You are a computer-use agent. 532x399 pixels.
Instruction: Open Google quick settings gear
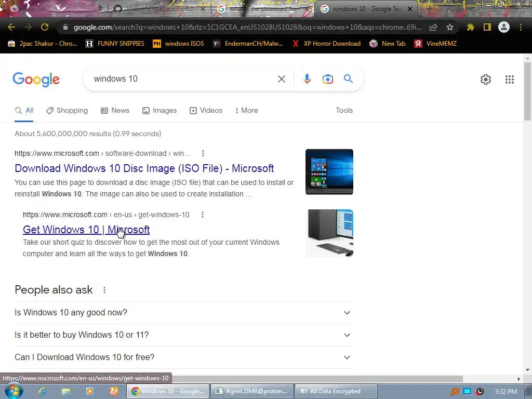486,79
